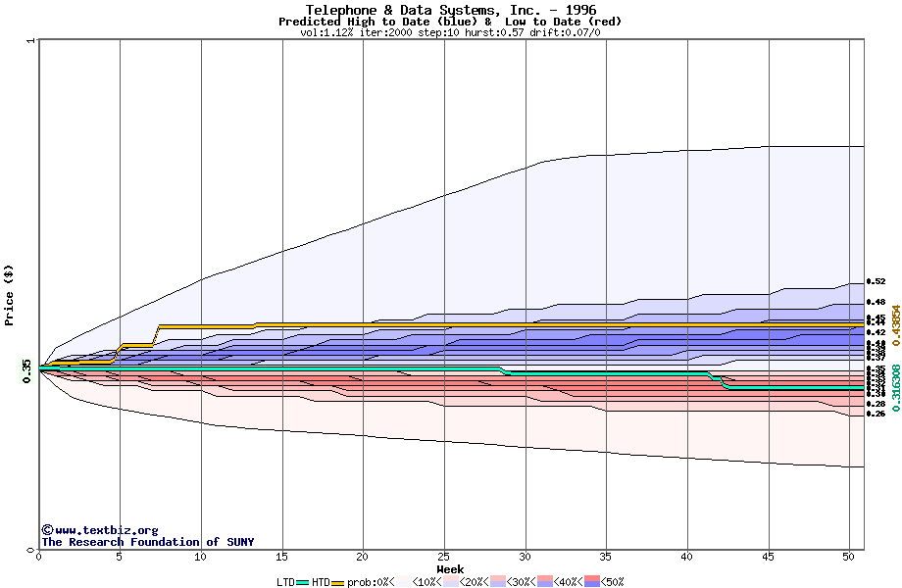Click the green vertical value "0.316308"

[896, 388]
